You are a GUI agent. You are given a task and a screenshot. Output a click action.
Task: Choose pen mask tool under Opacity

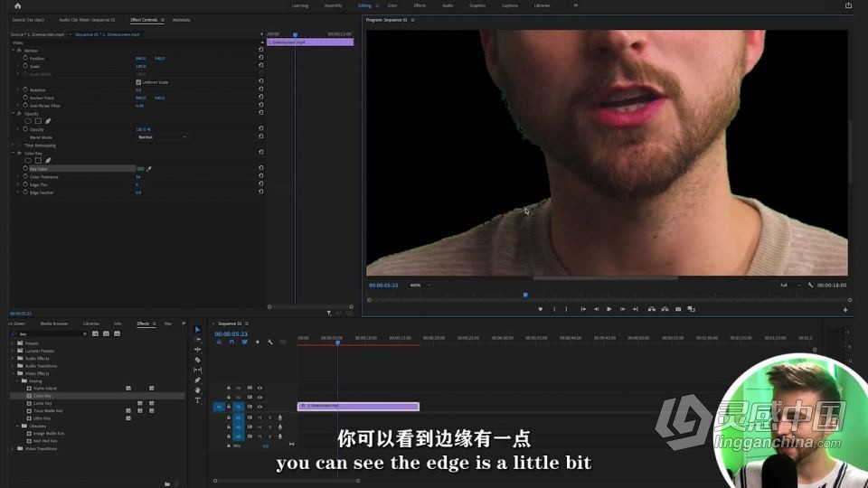click(x=48, y=121)
